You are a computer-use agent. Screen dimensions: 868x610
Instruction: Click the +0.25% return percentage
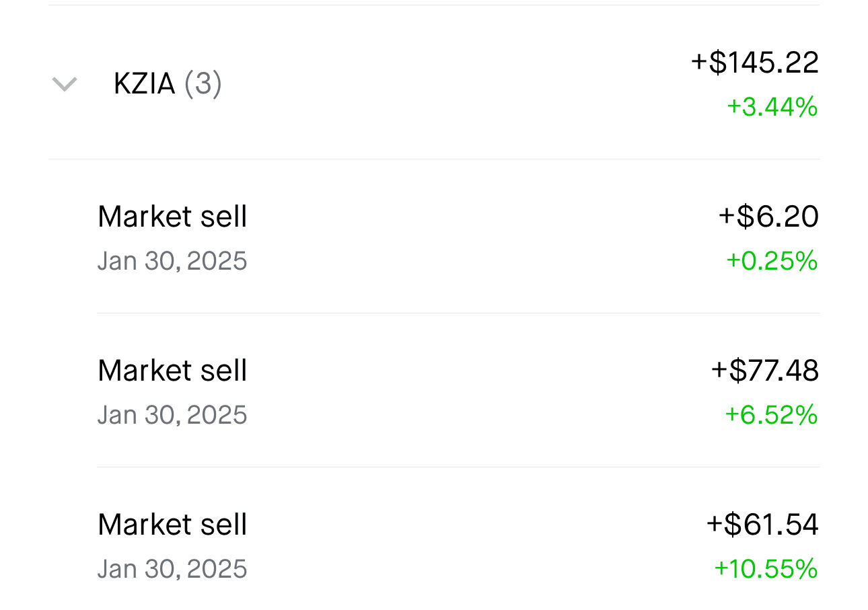772,261
